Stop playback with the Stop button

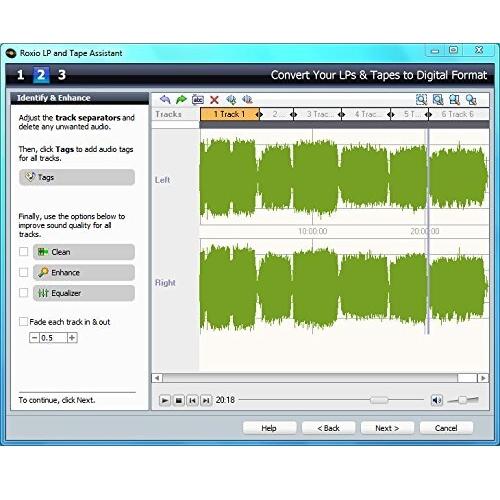pyautogui.click(x=179, y=400)
